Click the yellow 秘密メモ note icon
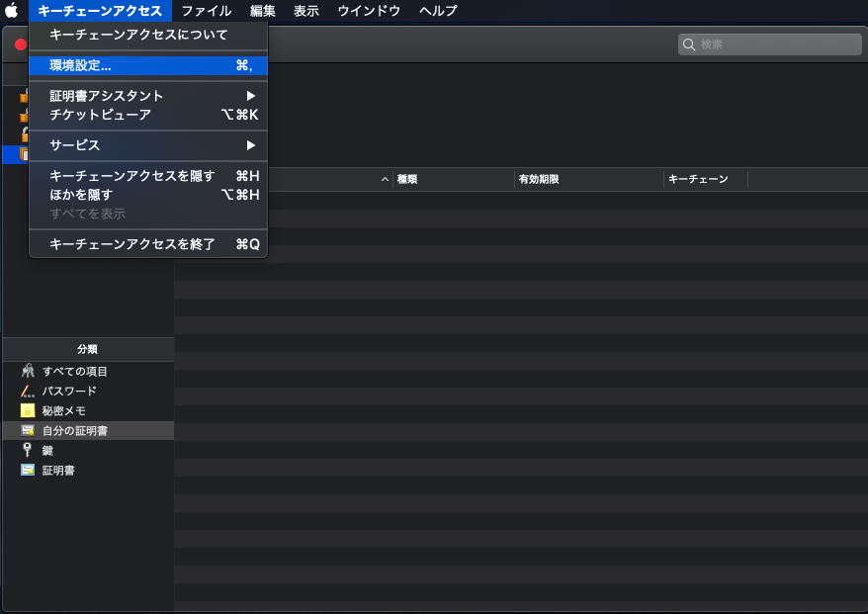The width and height of the screenshot is (868, 614). tap(28, 411)
